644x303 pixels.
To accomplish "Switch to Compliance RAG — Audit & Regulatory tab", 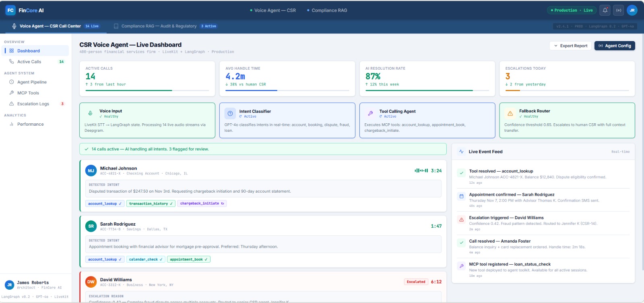I will [x=165, y=26].
